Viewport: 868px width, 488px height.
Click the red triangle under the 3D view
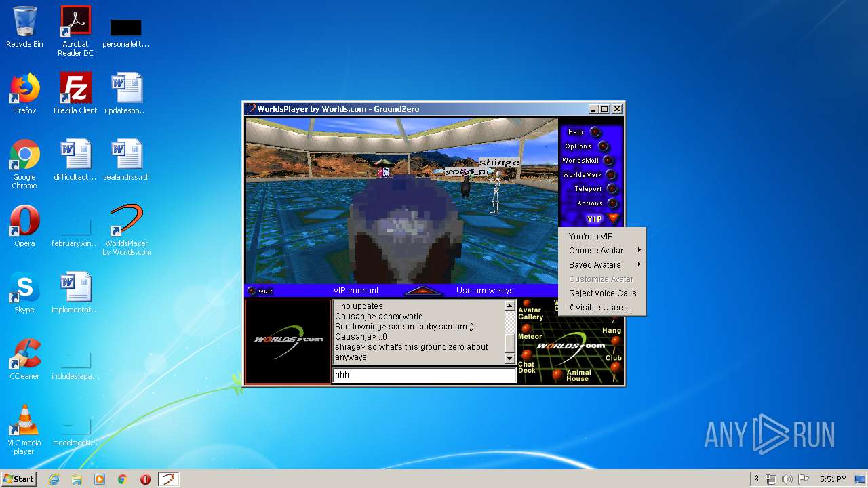(423, 291)
